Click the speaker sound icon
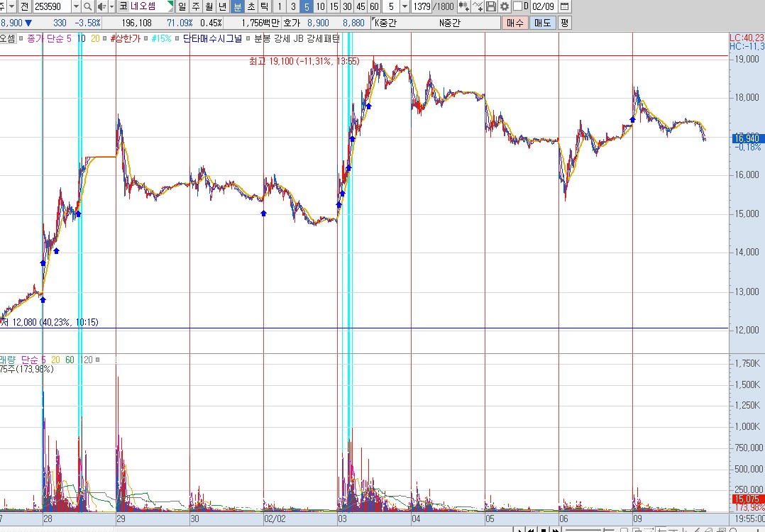This screenshot has width=765, height=532. point(101,6)
